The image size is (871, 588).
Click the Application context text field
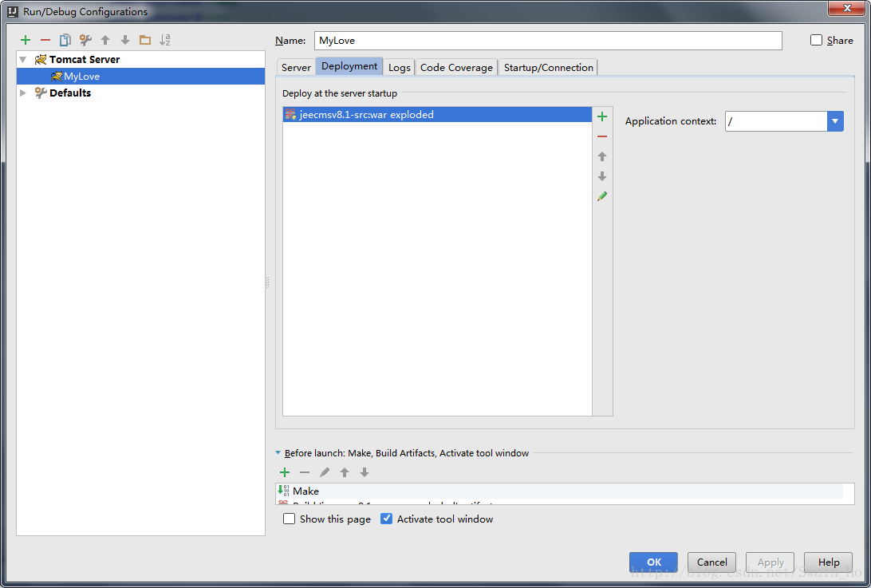point(776,121)
